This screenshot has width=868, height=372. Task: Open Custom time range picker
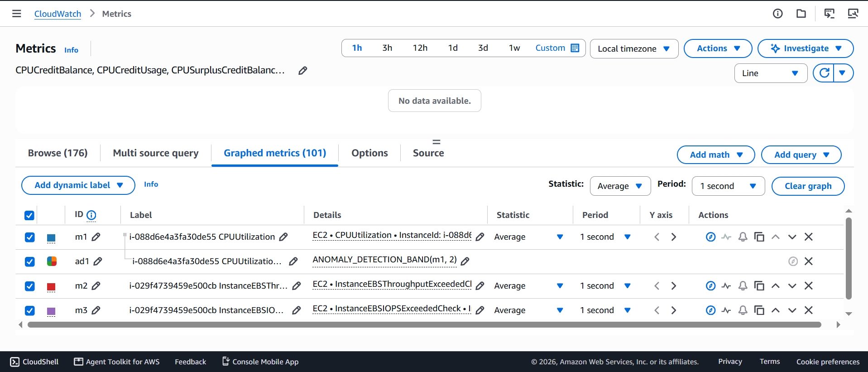(557, 48)
